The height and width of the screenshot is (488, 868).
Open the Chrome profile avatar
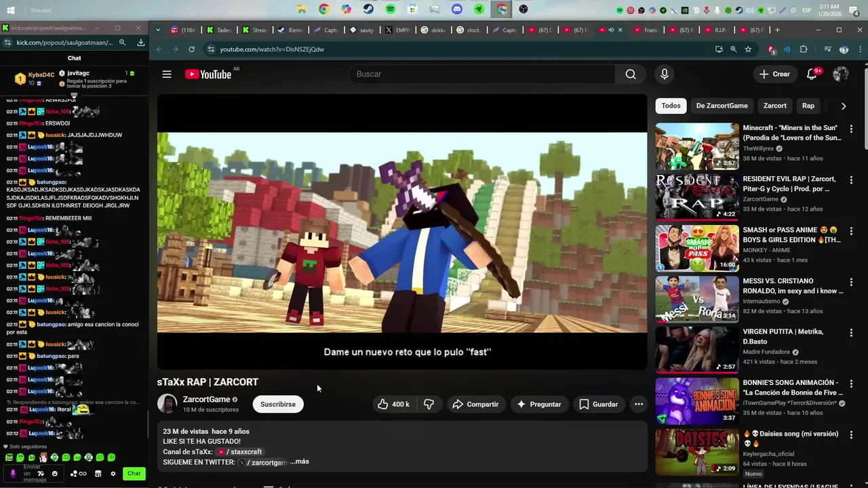(844, 49)
